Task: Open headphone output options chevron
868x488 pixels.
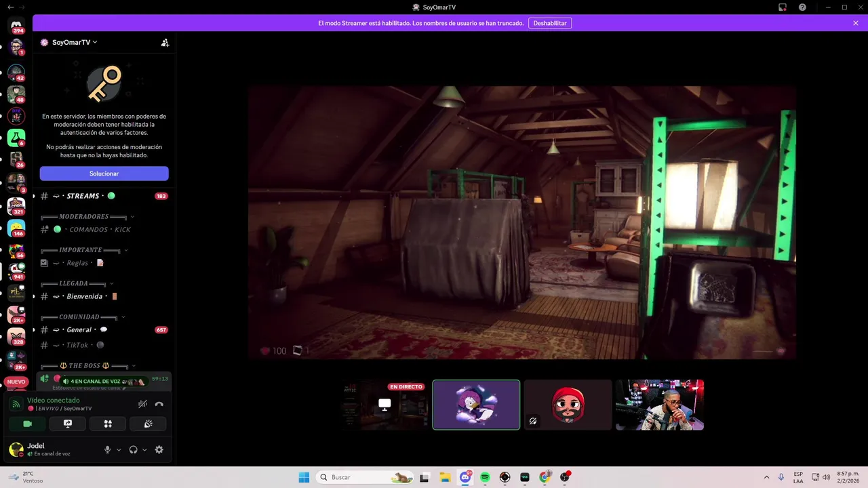Action: point(144,449)
